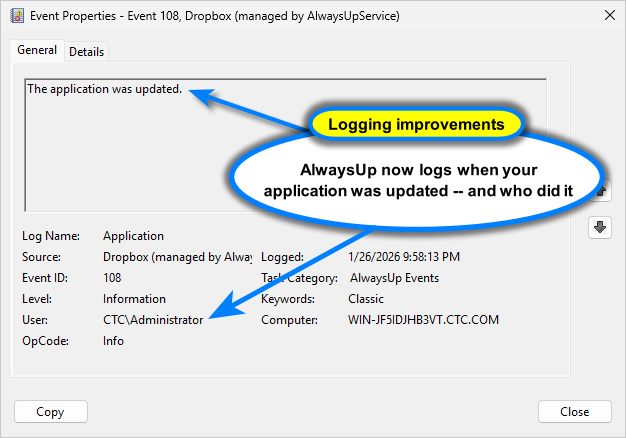626x438 pixels.
Task: Click the Close button at the bottom
Action: pyautogui.click(x=574, y=412)
